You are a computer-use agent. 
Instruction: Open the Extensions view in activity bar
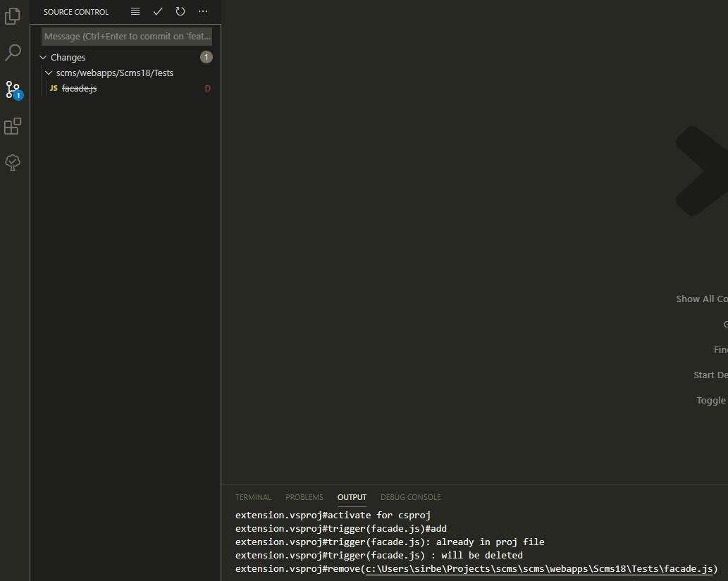[13, 126]
